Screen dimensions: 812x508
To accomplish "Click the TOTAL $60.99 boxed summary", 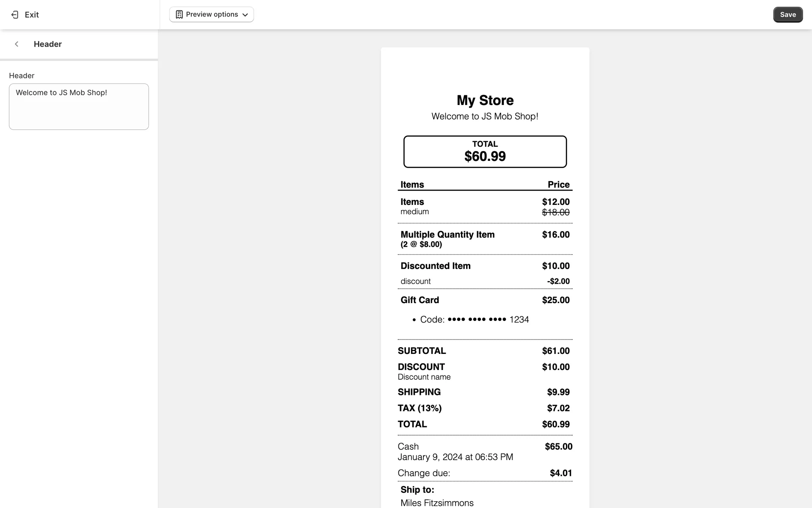I will click(485, 152).
